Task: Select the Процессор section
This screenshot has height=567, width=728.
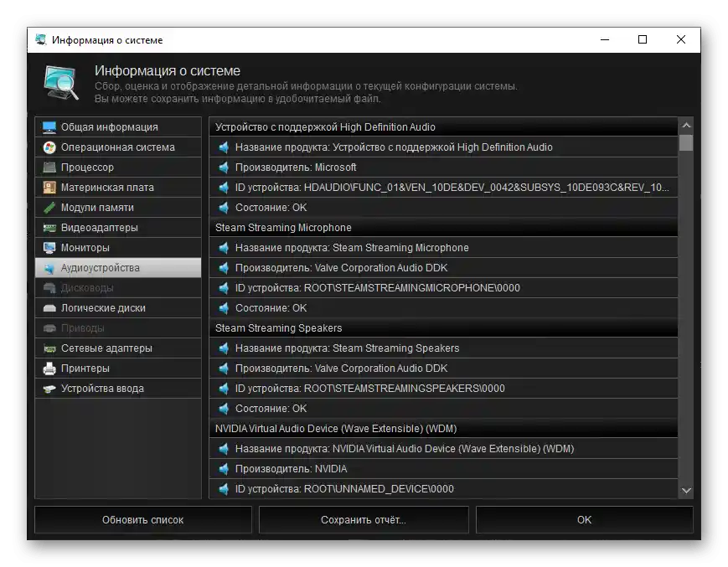Action: pos(118,168)
